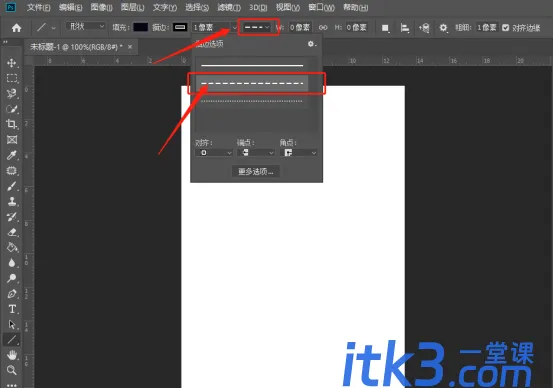
Task: Select the Eyedropper tool
Action: tap(12, 155)
